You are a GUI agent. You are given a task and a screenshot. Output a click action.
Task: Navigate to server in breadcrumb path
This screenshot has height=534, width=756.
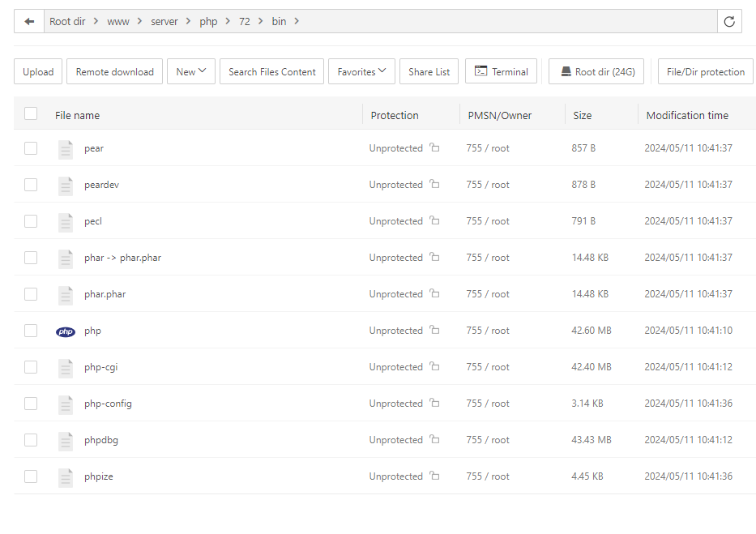point(164,22)
